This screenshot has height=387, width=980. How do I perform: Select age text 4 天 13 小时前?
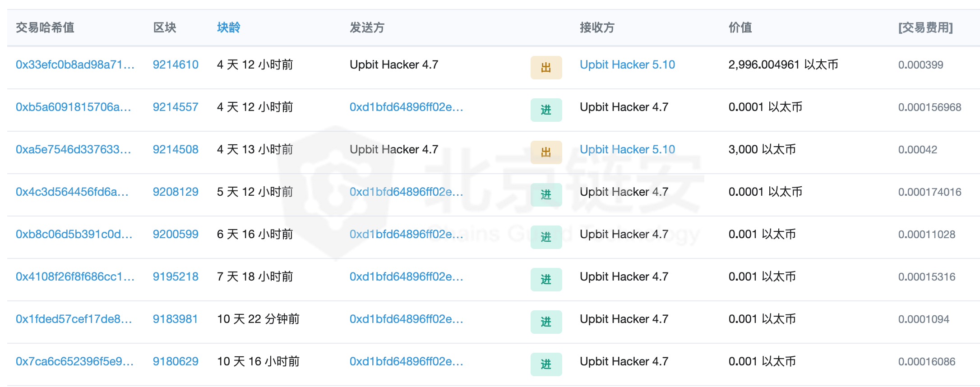(255, 149)
